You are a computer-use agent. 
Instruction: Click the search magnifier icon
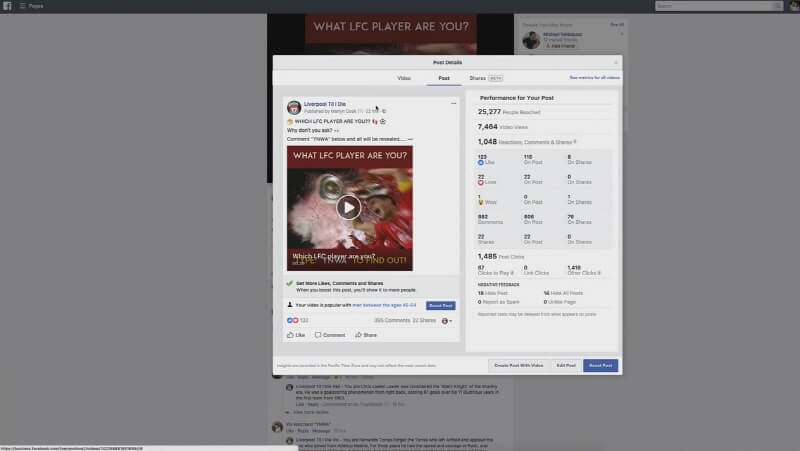(777, 6)
